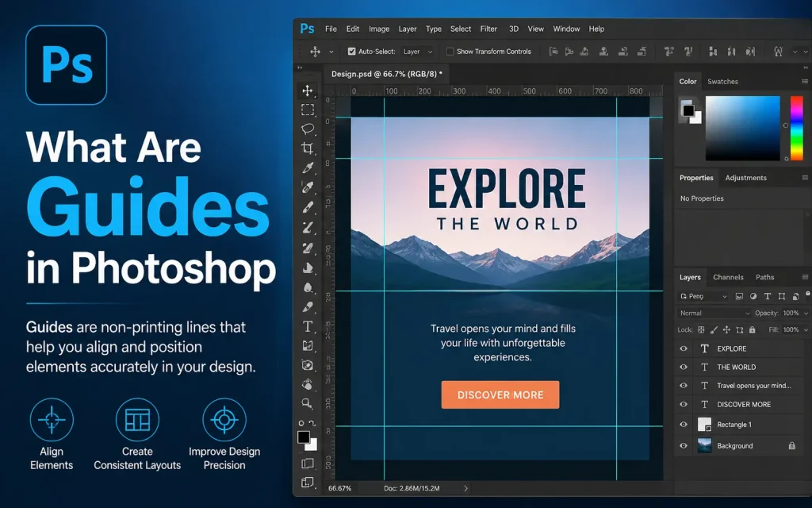The width and height of the screenshot is (812, 508).
Task: Open the Window menu
Action: pyautogui.click(x=566, y=29)
